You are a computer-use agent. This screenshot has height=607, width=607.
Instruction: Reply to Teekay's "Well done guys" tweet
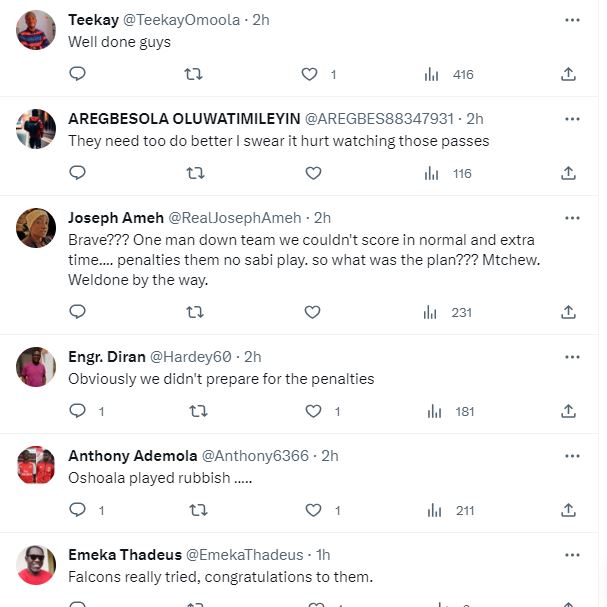(78, 74)
